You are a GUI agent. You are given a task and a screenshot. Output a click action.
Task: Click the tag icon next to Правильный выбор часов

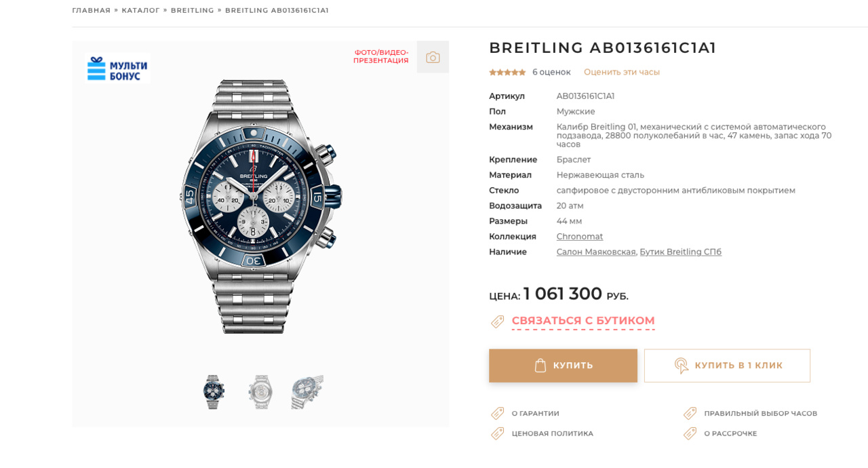click(690, 413)
